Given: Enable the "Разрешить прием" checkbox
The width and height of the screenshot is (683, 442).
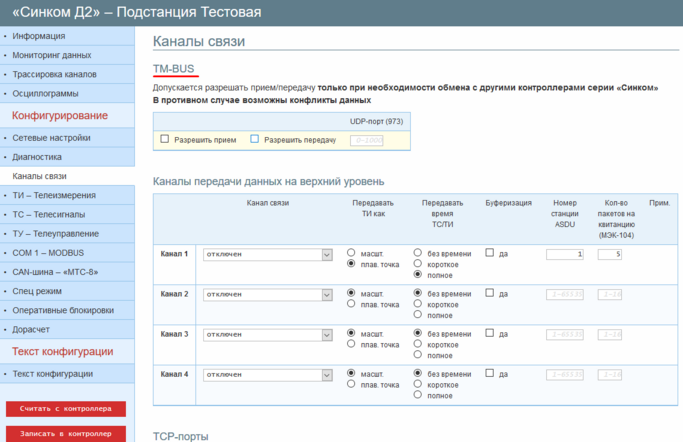Looking at the screenshot, I should (165, 139).
